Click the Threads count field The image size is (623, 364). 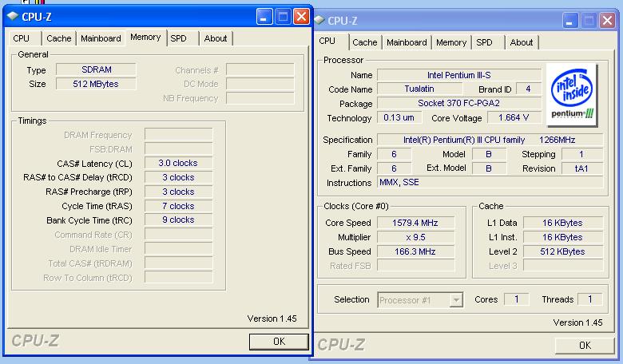590,299
